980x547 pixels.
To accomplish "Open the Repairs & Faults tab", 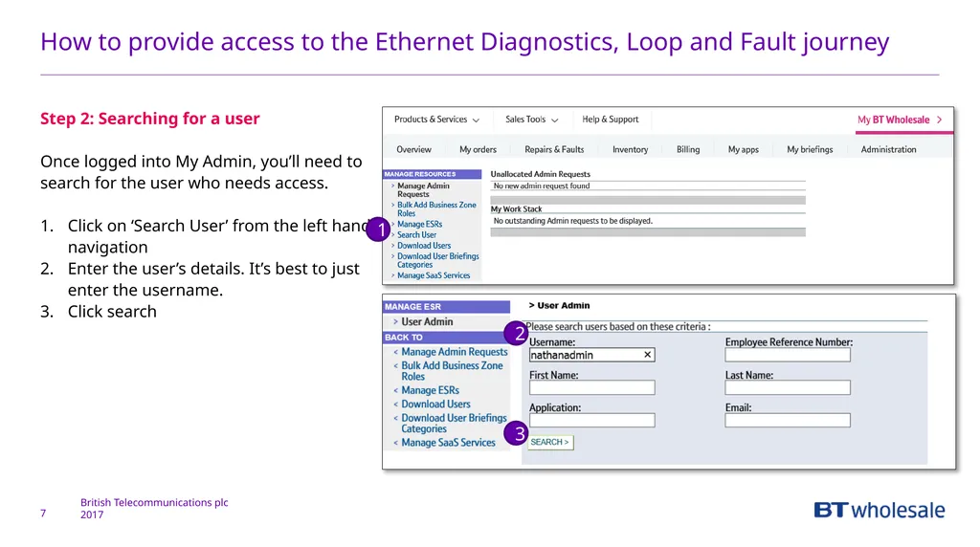I will pos(554,150).
